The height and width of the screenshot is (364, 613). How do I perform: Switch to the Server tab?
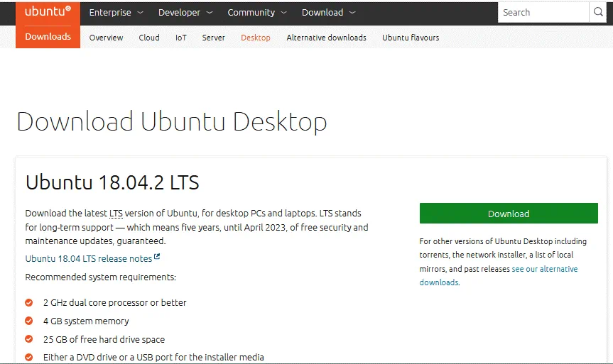[213, 38]
